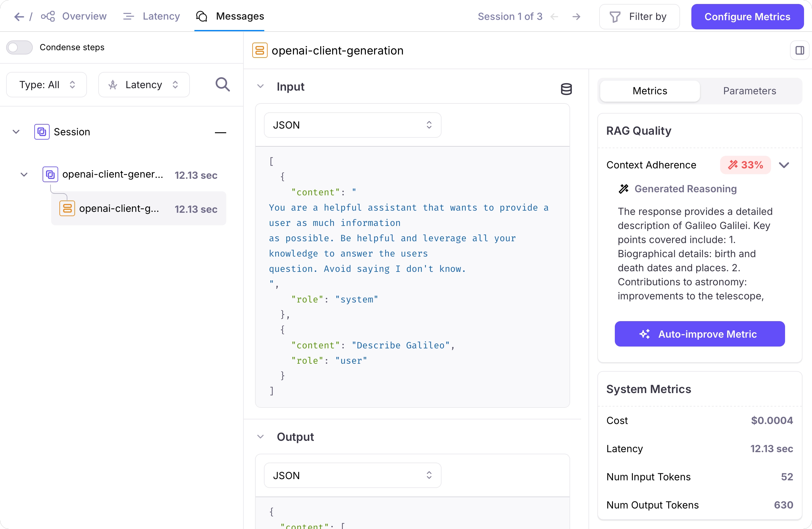This screenshot has width=812, height=529.
Task: Go to next session arrow
Action: pyautogui.click(x=576, y=16)
